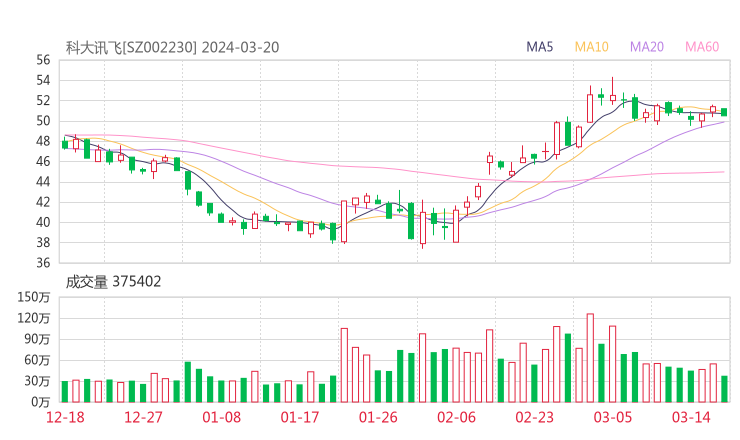Click the 46 price axis label
The image size is (740, 440).
click(x=43, y=161)
